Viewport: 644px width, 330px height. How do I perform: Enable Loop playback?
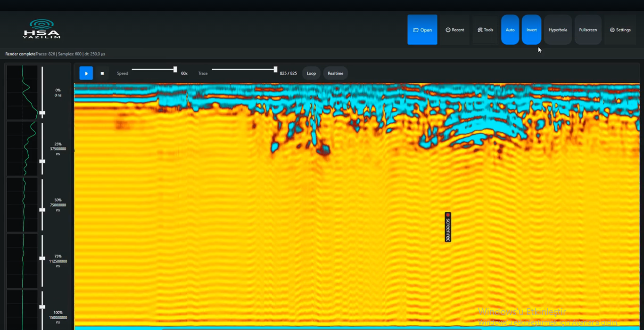(311, 73)
